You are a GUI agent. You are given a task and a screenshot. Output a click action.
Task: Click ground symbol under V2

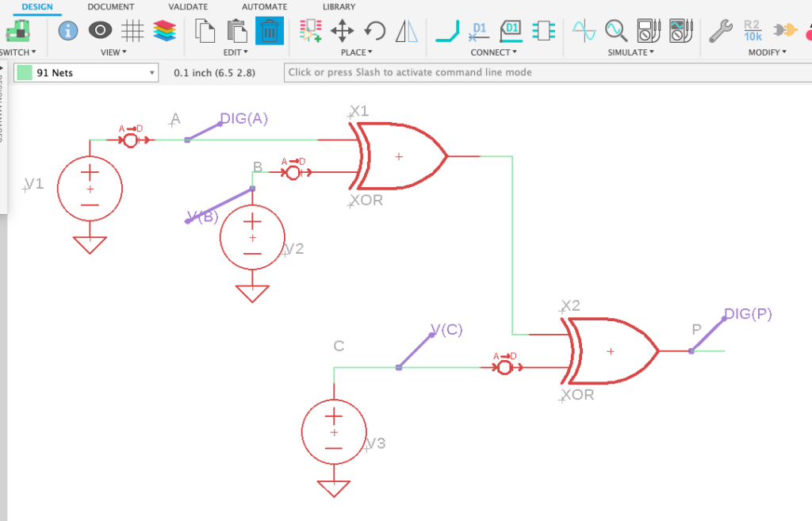click(252, 293)
